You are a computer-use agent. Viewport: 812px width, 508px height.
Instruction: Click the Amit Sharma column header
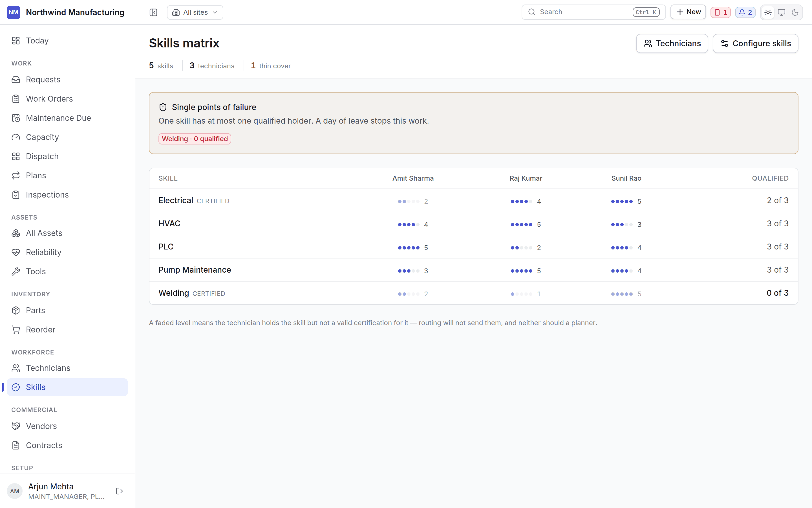pyautogui.click(x=413, y=178)
